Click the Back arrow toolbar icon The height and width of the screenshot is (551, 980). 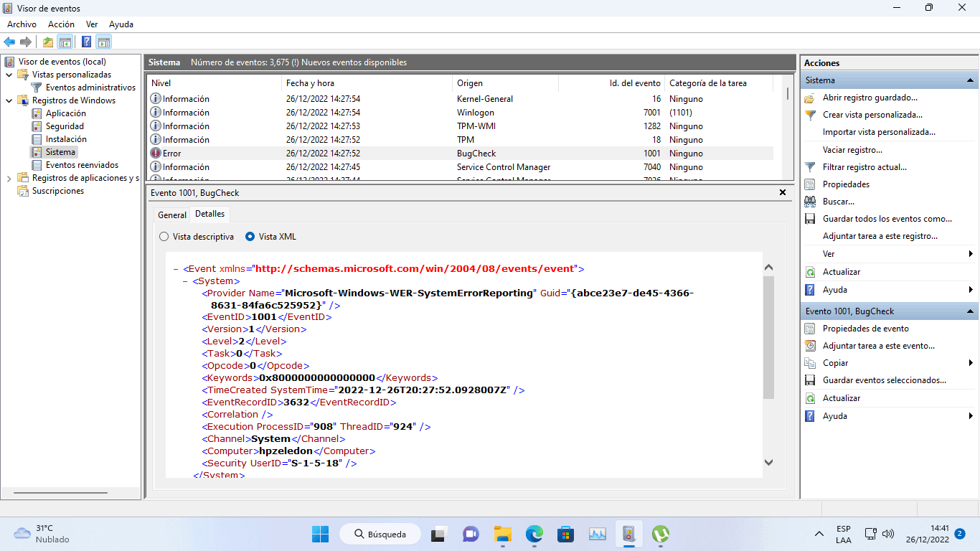point(9,42)
